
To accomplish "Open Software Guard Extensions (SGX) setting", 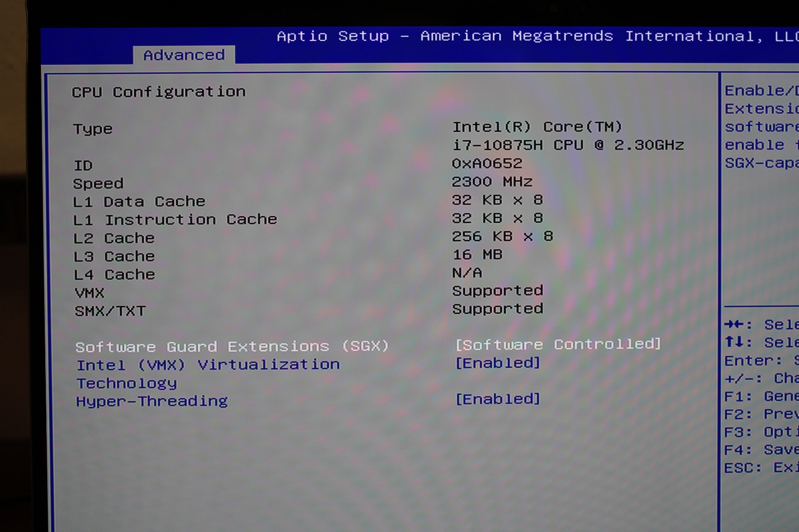I will pyautogui.click(x=232, y=346).
